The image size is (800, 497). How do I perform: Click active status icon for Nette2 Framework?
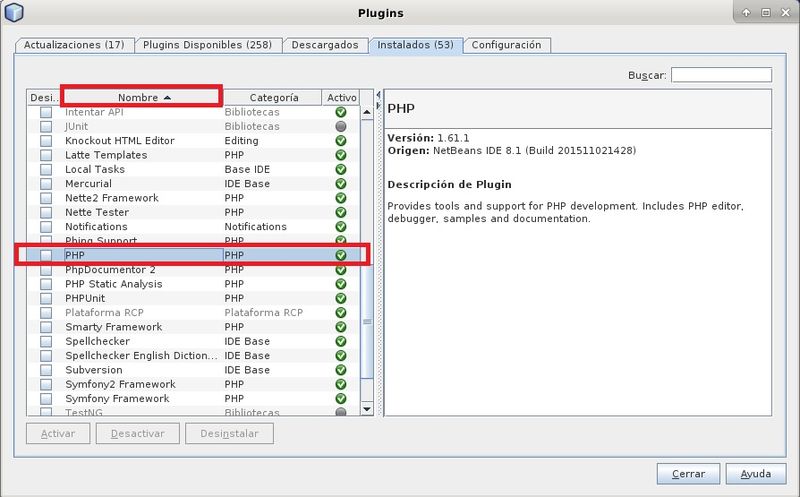[341, 198]
